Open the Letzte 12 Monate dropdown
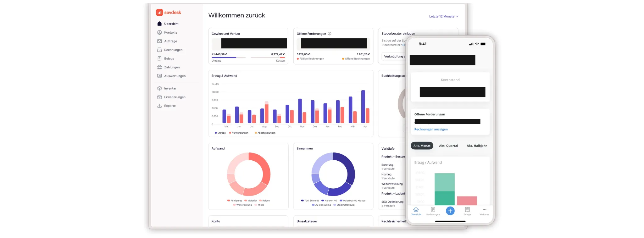This screenshot has height=238, width=644. click(x=443, y=16)
